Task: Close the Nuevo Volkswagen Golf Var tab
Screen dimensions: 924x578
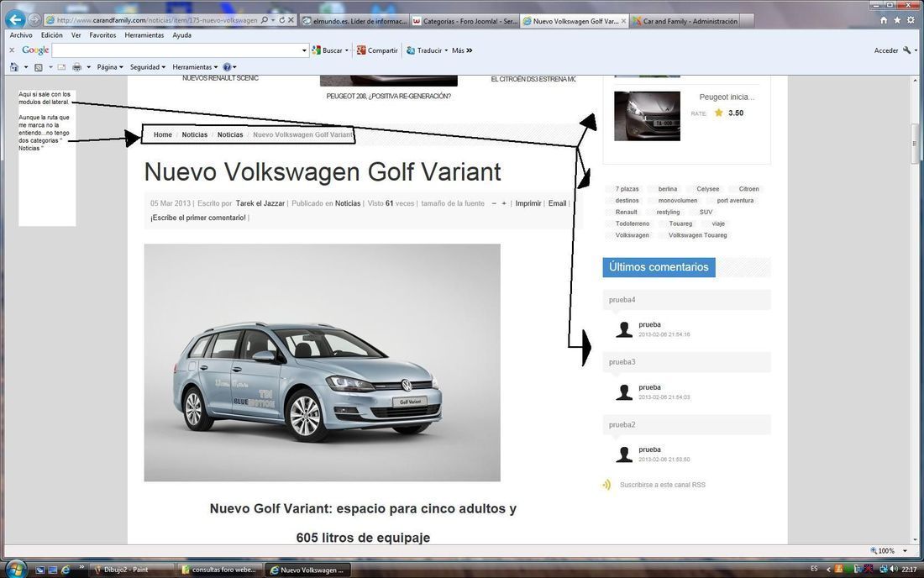Action: click(x=624, y=21)
